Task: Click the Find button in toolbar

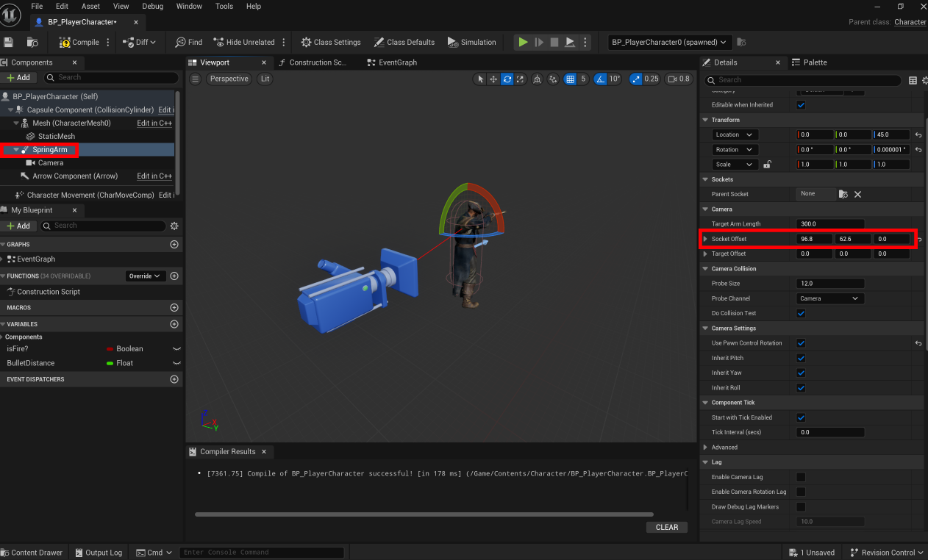Action: (x=189, y=43)
